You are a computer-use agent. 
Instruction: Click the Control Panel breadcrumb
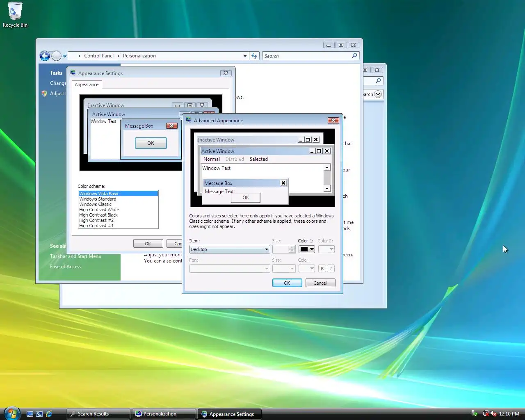click(98, 56)
